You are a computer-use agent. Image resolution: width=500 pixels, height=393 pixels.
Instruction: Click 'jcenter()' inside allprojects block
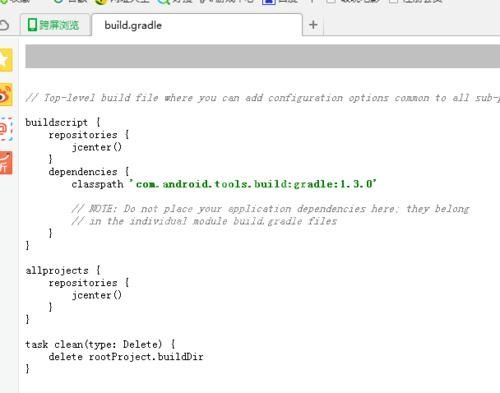(97, 295)
